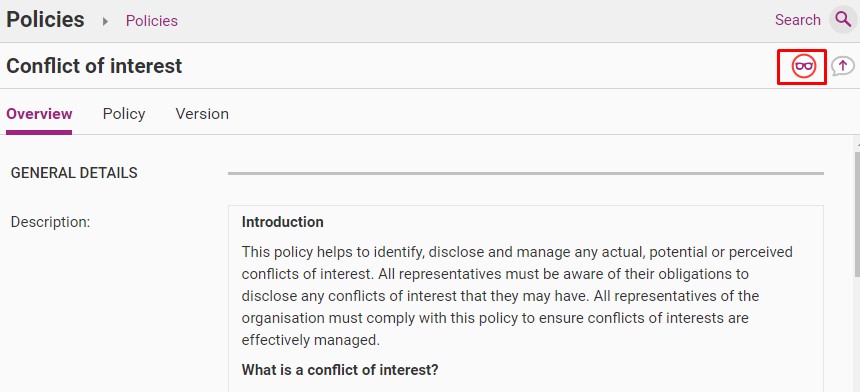The height and width of the screenshot is (392, 860).
Task: Switch to the Overview tab
Action: tap(39, 114)
